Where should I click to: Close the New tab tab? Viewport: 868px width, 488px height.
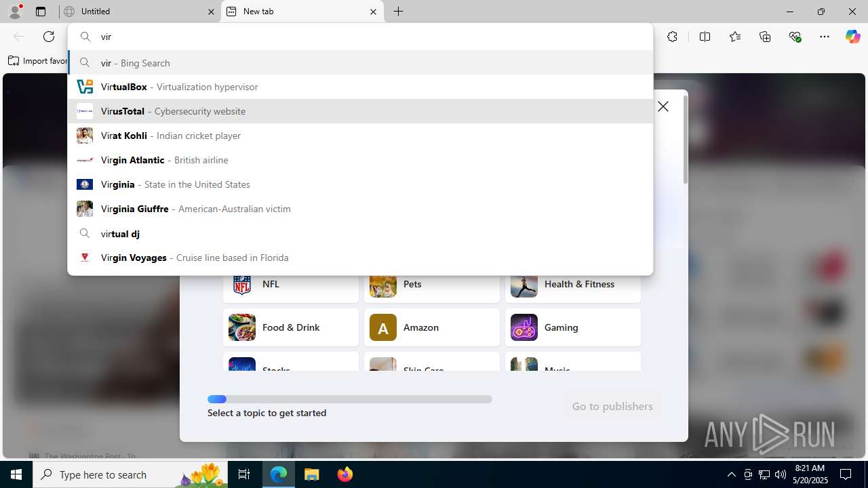click(x=373, y=12)
